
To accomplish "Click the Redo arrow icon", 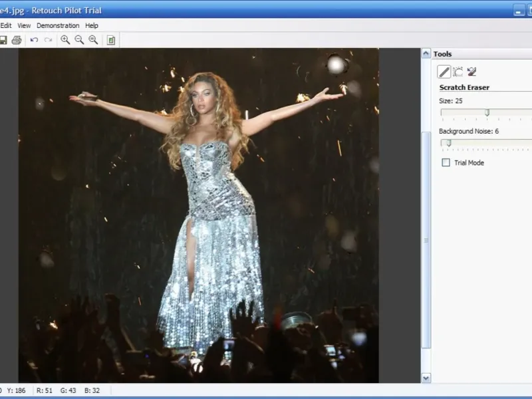I will [48, 40].
